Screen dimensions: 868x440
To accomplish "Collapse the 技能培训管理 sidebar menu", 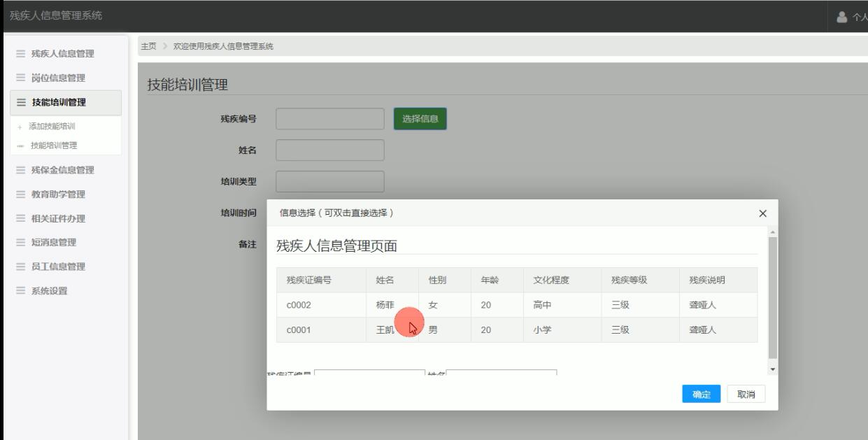I will [x=66, y=103].
